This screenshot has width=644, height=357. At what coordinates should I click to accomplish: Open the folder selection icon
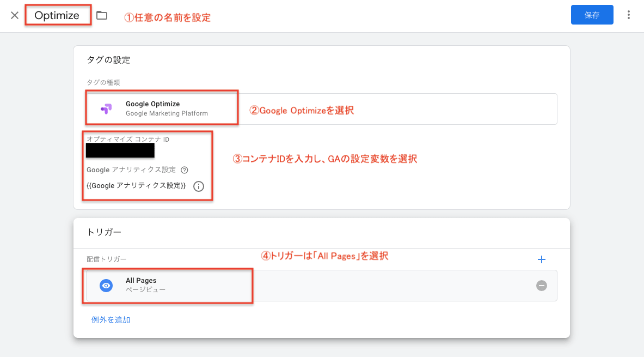tap(102, 15)
